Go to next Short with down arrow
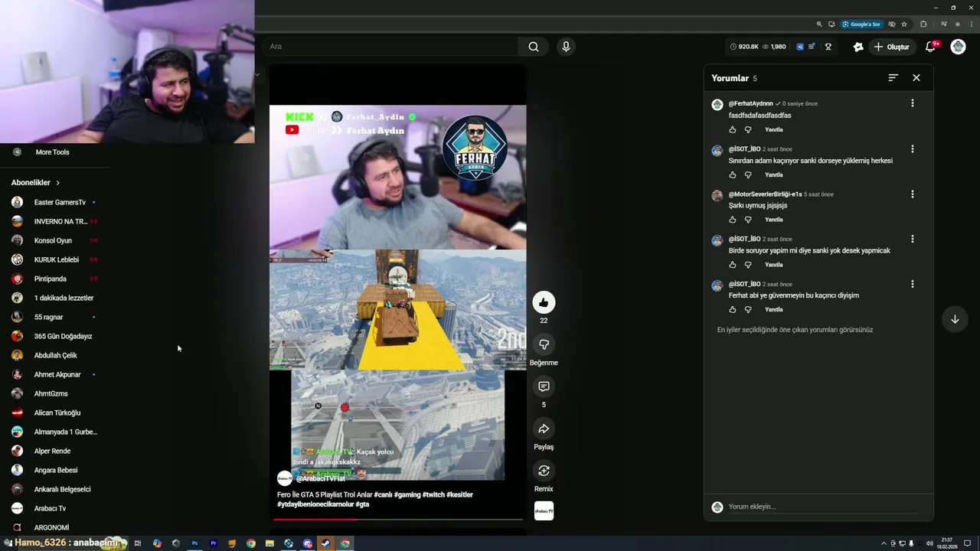 tap(955, 319)
